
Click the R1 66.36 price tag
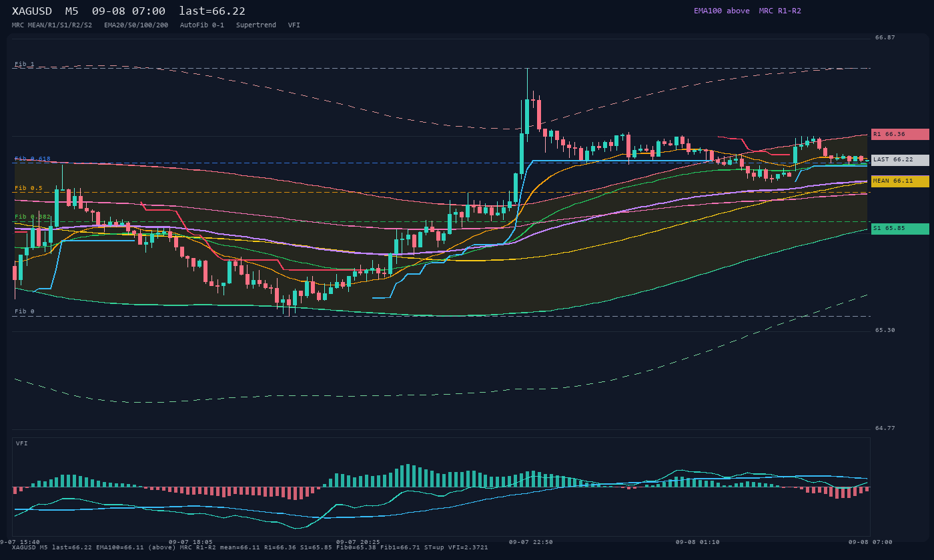tap(900, 134)
